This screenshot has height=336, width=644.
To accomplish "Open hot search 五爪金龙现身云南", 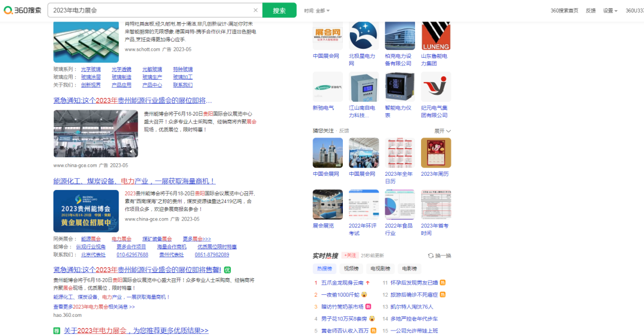I will [x=342, y=282].
